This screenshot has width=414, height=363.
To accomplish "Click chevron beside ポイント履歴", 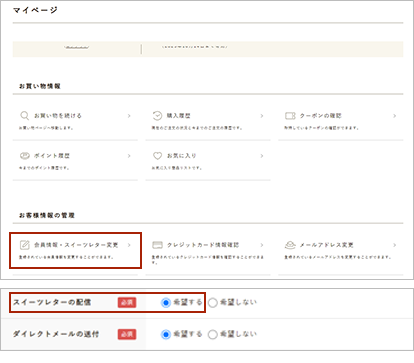I will pyautogui.click(x=129, y=156).
